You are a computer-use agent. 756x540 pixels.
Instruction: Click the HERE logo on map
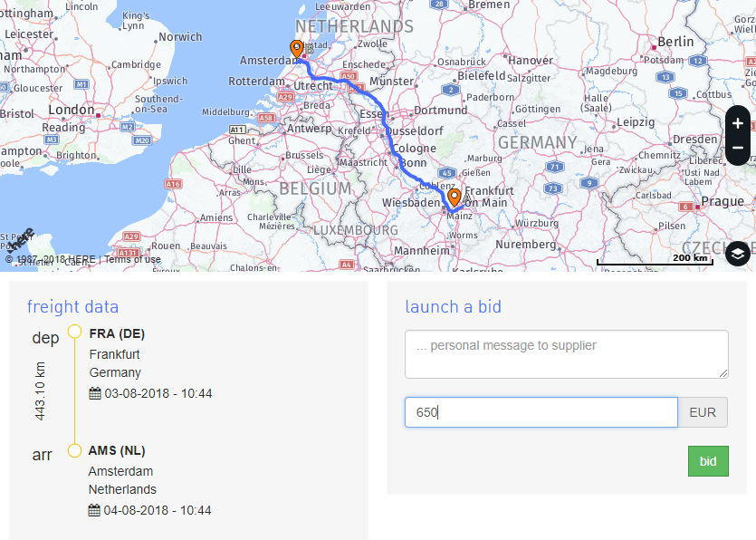click(22, 240)
